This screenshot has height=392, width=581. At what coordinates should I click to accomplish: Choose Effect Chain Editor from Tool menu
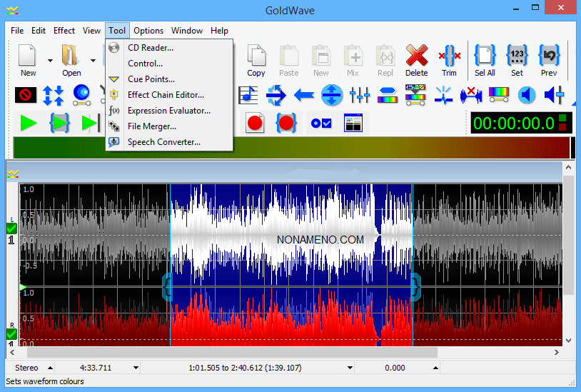(166, 95)
